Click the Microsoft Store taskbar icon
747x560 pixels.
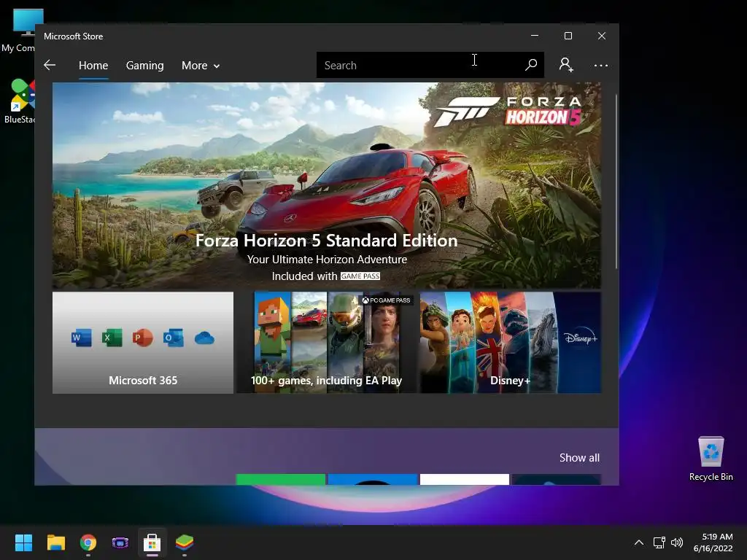pyautogui.click(x=152, y=542)
